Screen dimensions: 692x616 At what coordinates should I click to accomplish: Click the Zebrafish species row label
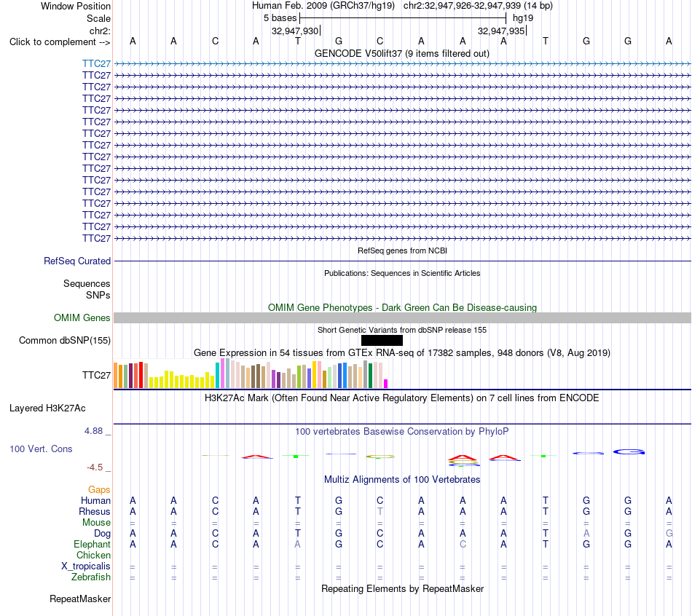[90, 577]
